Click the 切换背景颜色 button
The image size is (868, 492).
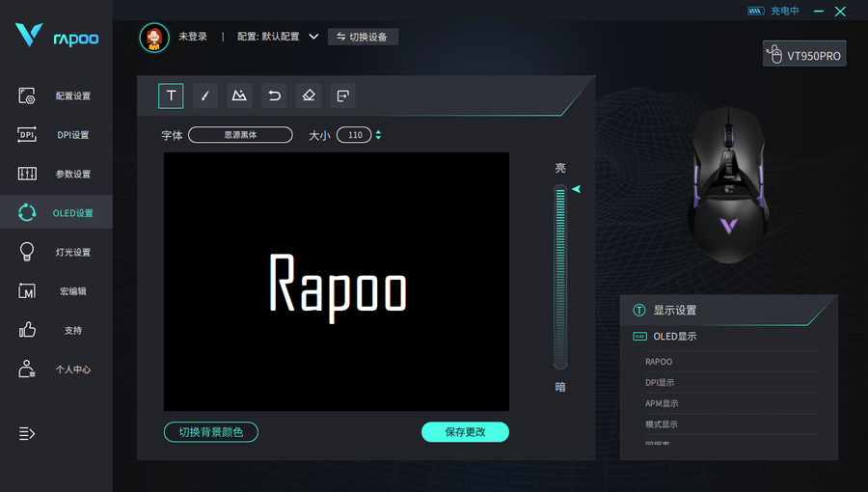211,432
